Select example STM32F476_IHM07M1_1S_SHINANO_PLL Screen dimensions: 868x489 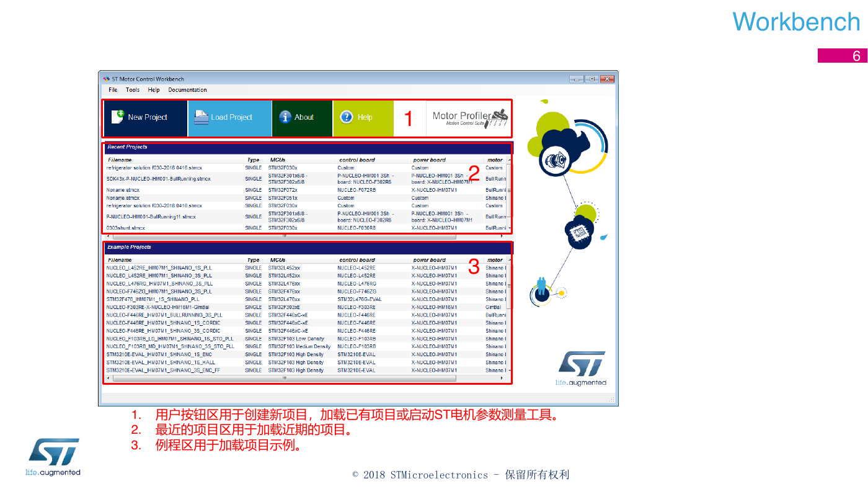[x=306, y=299]
